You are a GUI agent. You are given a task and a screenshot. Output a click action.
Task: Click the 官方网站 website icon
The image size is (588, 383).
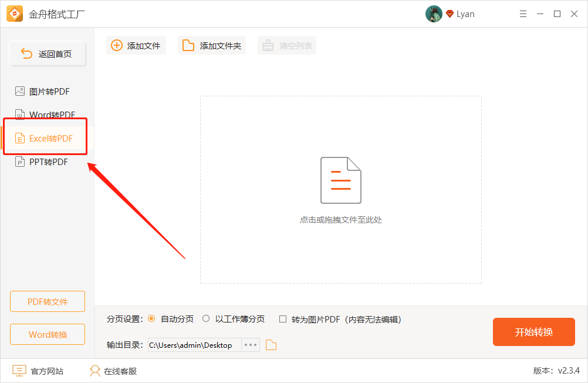[x=19, y=371]
